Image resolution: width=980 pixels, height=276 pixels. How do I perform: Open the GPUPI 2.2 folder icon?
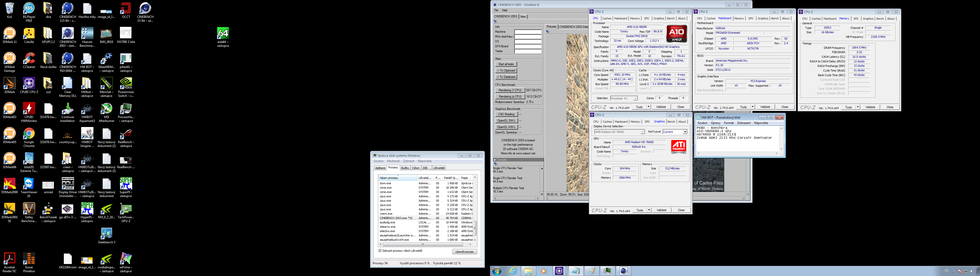coord(48,36)
